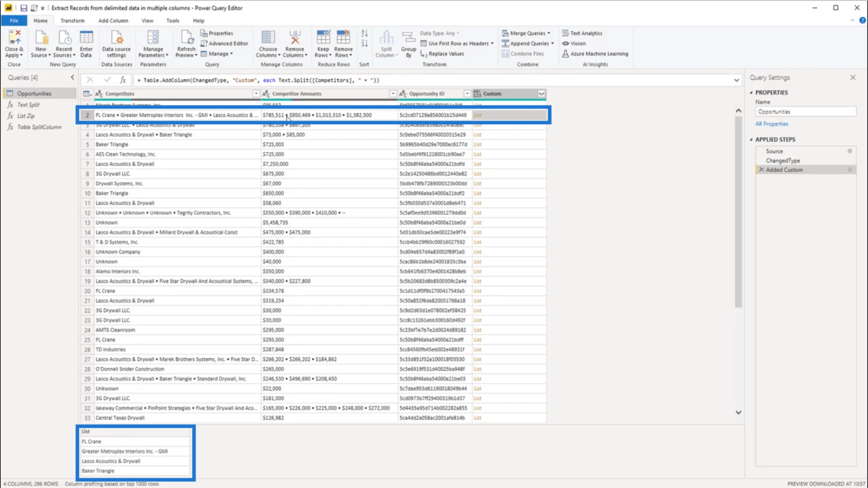Click the Refresh Preview icon
868x488 pixels.
coord(187,38)
